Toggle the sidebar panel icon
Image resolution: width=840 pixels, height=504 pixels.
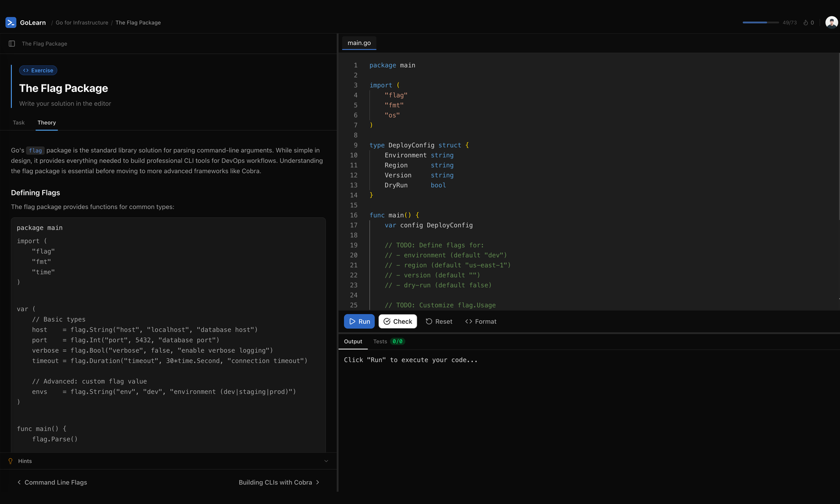(12, 44)
